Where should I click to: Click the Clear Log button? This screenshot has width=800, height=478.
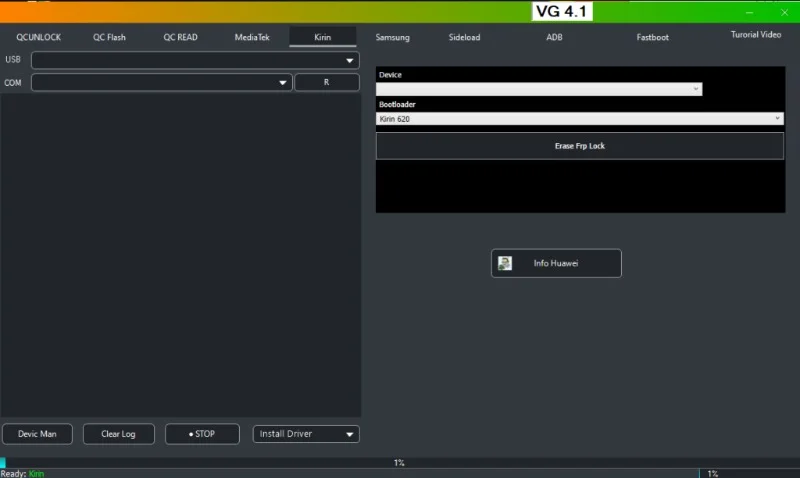point(118,434)
